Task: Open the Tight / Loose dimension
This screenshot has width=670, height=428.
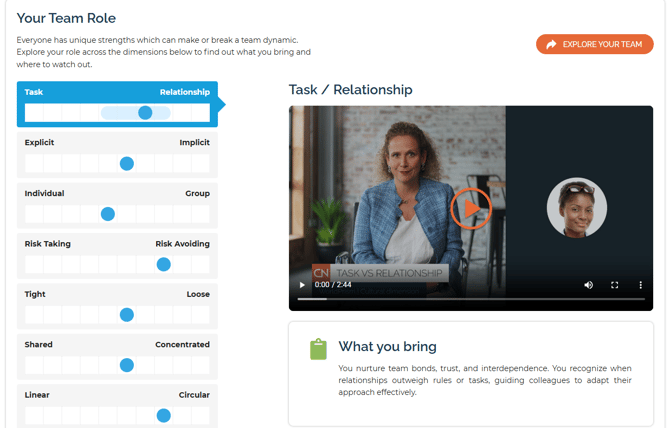Action: coord(117,306)
